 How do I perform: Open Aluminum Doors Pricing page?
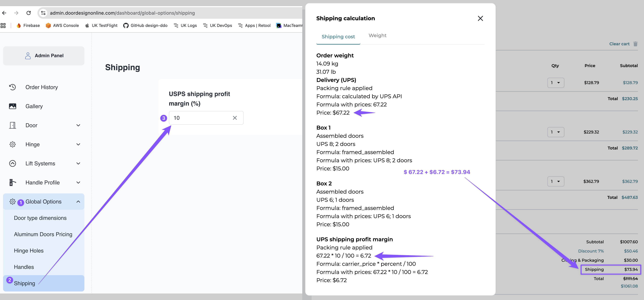(43, 234)
